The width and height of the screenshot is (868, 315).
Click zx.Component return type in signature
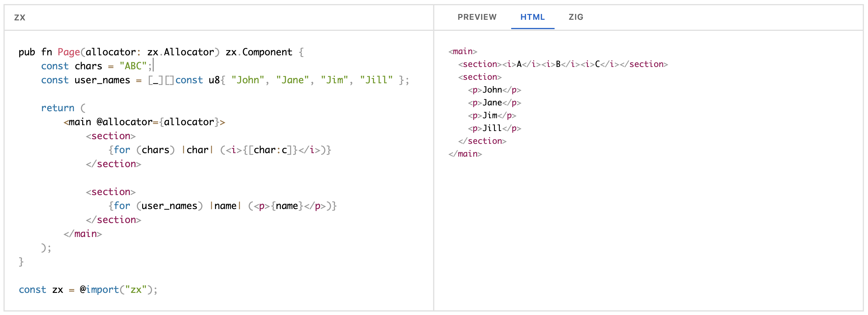pyautogui.click(x=258, y=52)
